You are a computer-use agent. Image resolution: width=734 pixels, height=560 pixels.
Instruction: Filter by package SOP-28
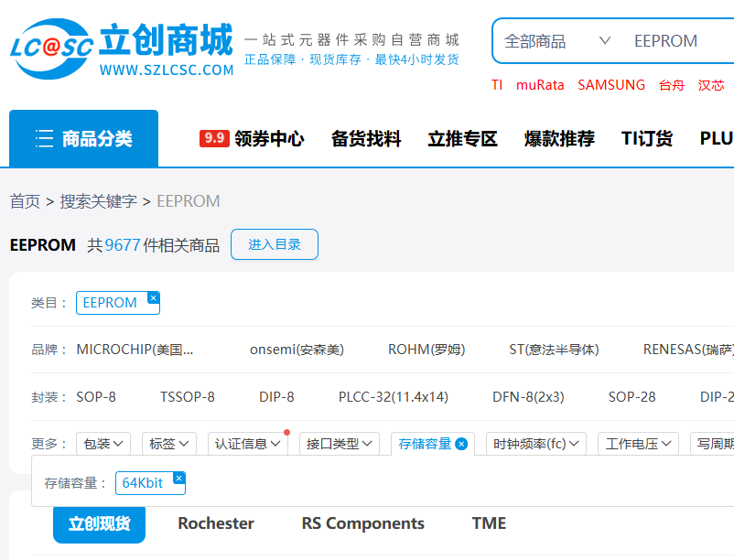[631, 397]
